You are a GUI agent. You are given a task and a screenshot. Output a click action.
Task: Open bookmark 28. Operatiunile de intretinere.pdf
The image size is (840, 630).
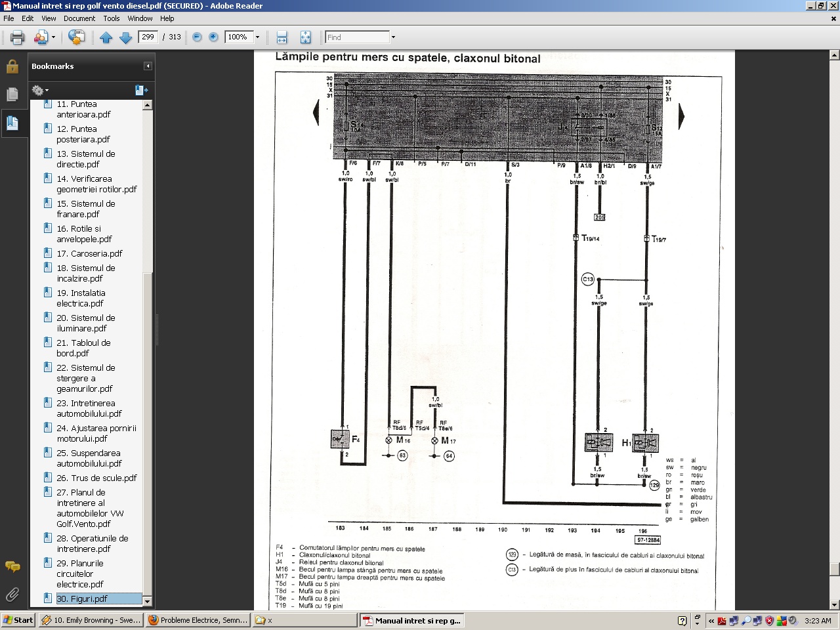[92, 543]
